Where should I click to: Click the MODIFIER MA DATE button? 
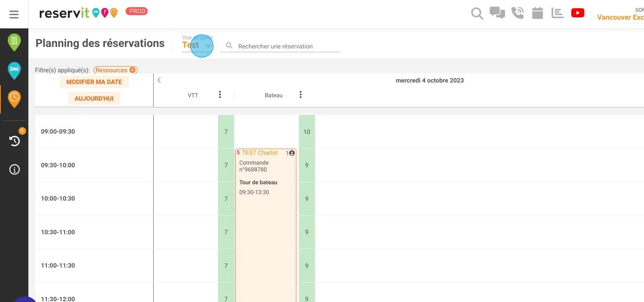pos(94,82)
